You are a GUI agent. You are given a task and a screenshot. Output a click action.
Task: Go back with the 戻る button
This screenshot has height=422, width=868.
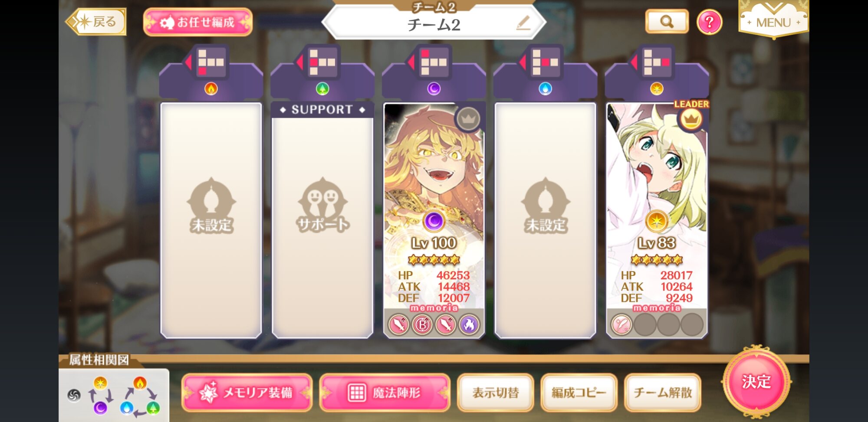[x=96, y=22]
